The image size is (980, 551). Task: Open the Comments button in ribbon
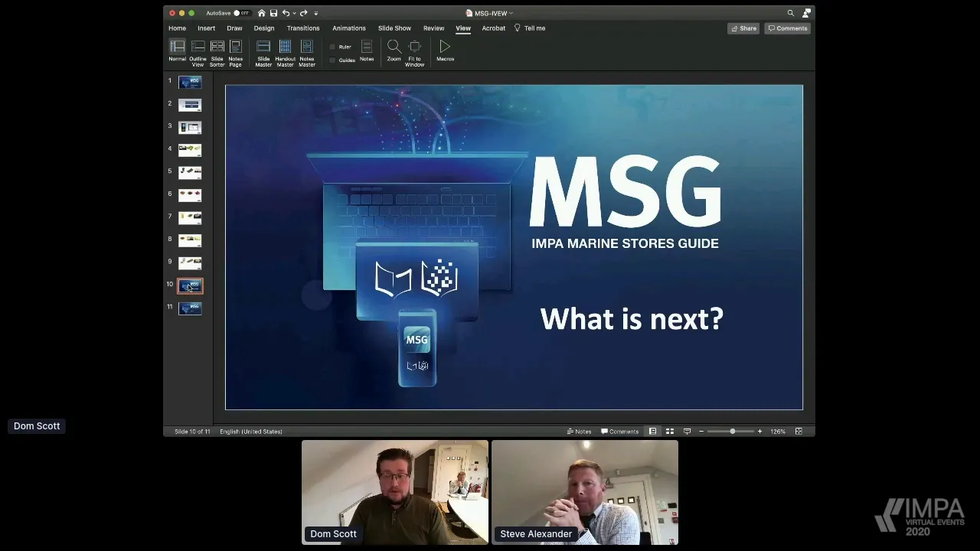[x=788, y=28]
